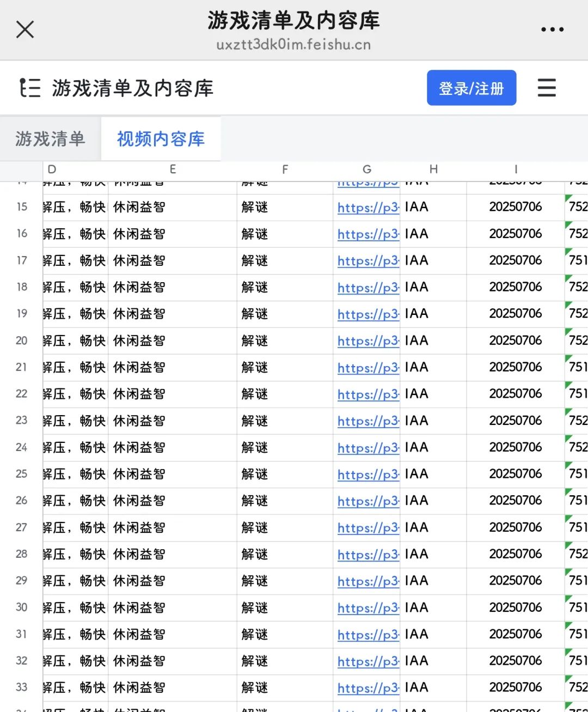Select the 解压，畅快 cell in row 29
The image size is (588, 712).
pos(76,581)
